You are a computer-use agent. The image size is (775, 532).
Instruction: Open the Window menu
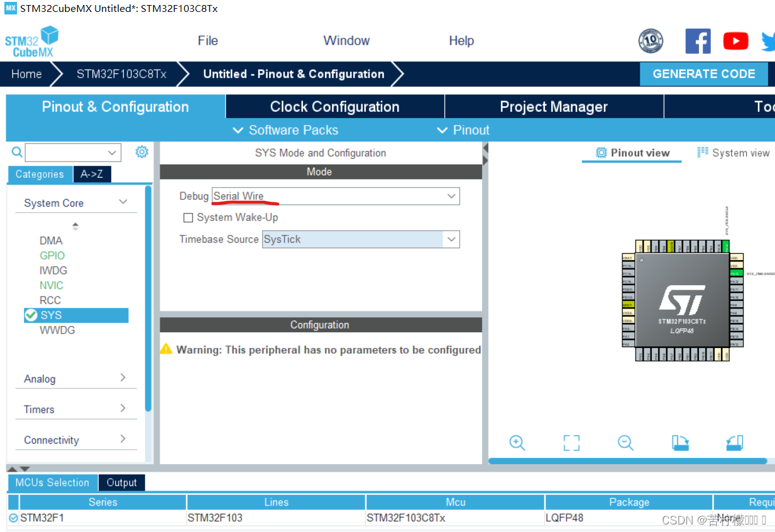346,41
